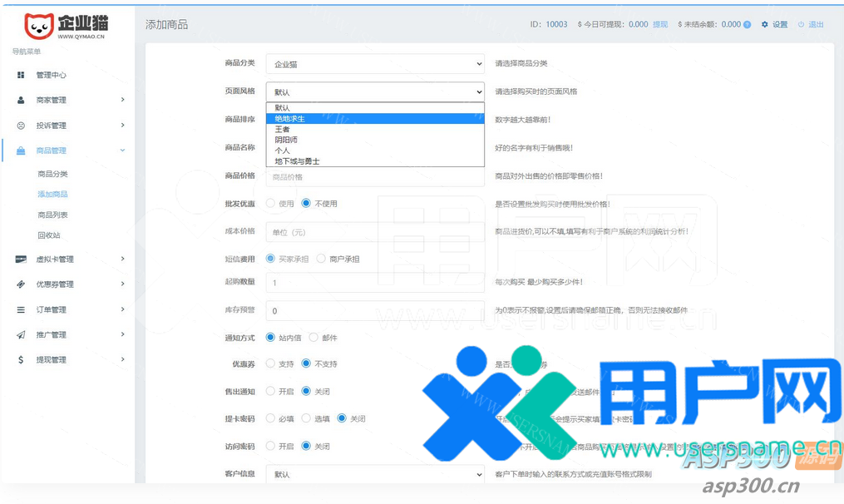
Task: Choose 默认 in the style list
Action: coord(375,107)
